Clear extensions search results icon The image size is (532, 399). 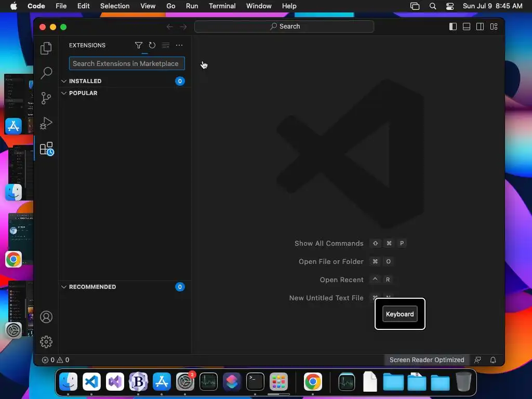point(166,45)
